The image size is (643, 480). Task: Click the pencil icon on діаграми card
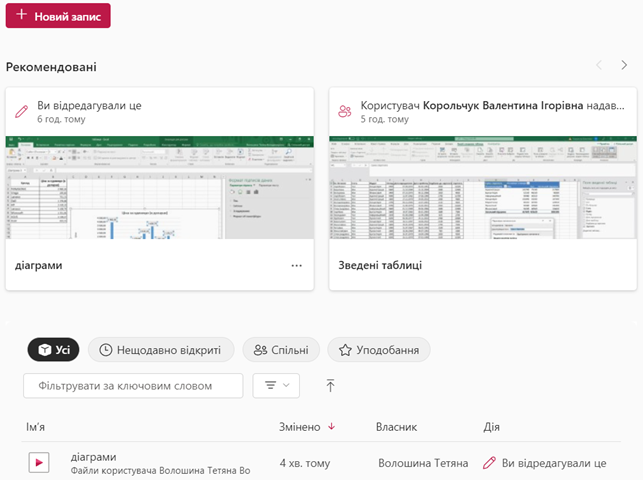pos(21,111)
